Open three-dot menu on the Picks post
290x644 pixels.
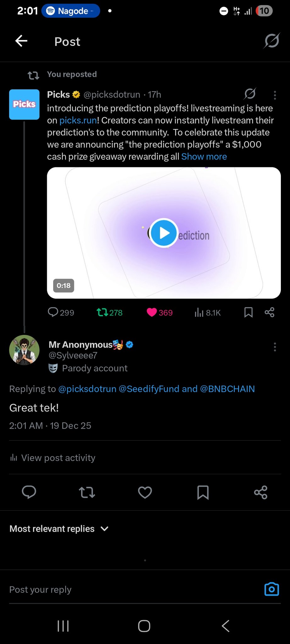point(275,95)
